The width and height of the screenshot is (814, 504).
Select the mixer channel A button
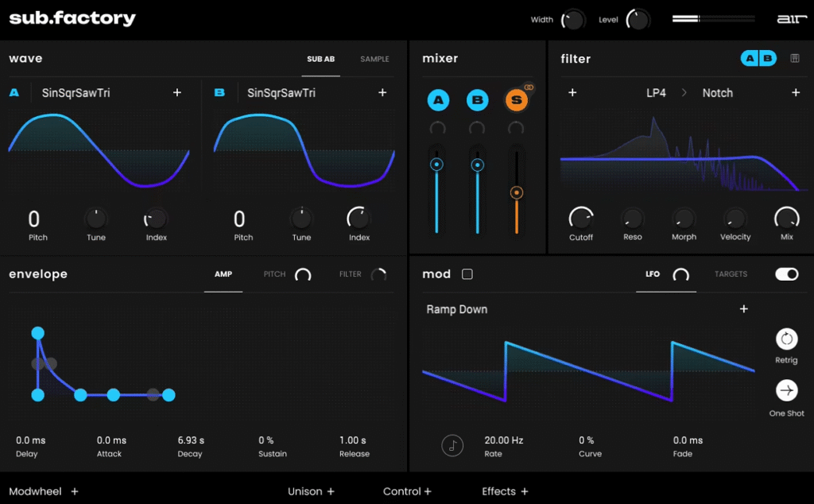click(438, 100)
